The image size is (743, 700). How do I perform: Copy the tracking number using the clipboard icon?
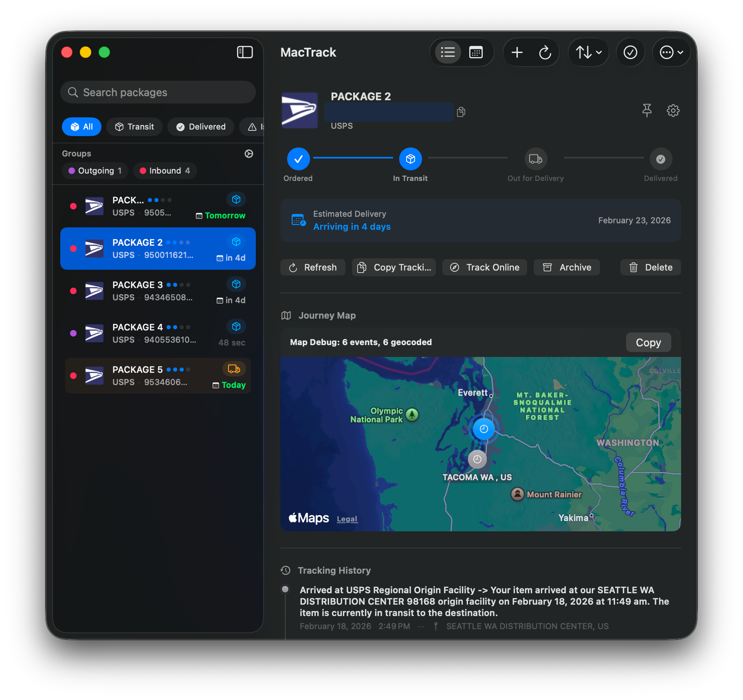(461, 112)
